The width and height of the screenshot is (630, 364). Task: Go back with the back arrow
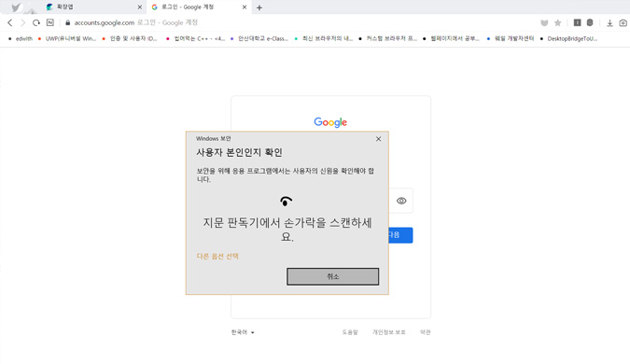10,23
